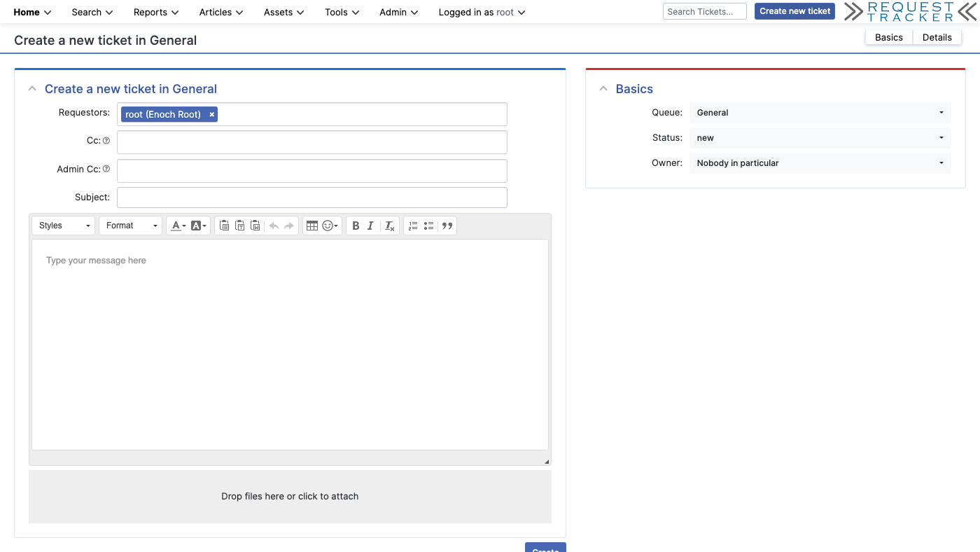980x552 pixels.
Task: Open the Home menu
Action: 32,12
